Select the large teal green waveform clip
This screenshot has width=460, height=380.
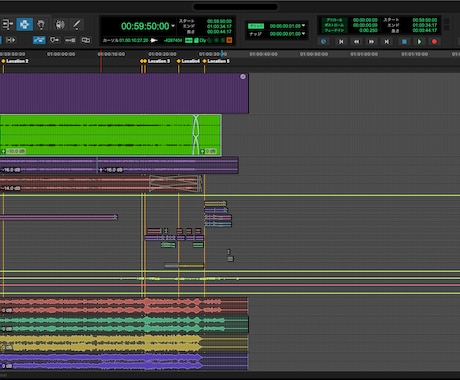(x=124, y=325)
